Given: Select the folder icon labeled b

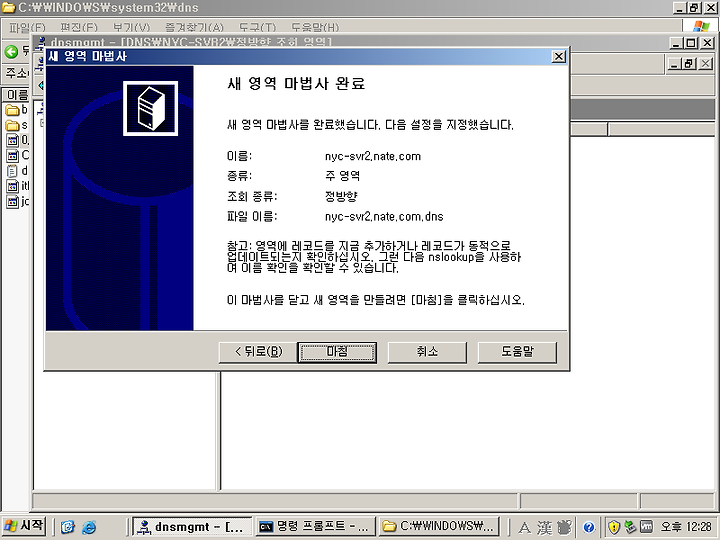Looking at the screenshot, I should (x=12, y=110).
